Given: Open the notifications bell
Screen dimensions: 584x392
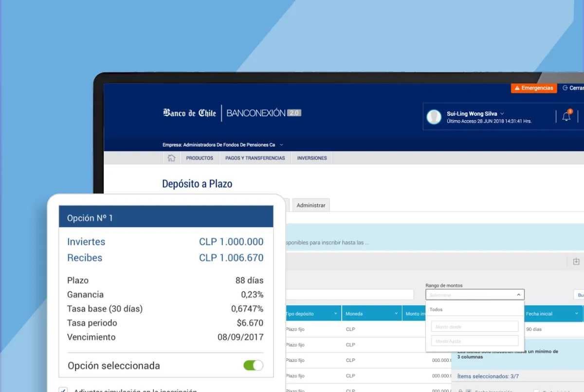Looking at the screenshot, I should (566, 116).
